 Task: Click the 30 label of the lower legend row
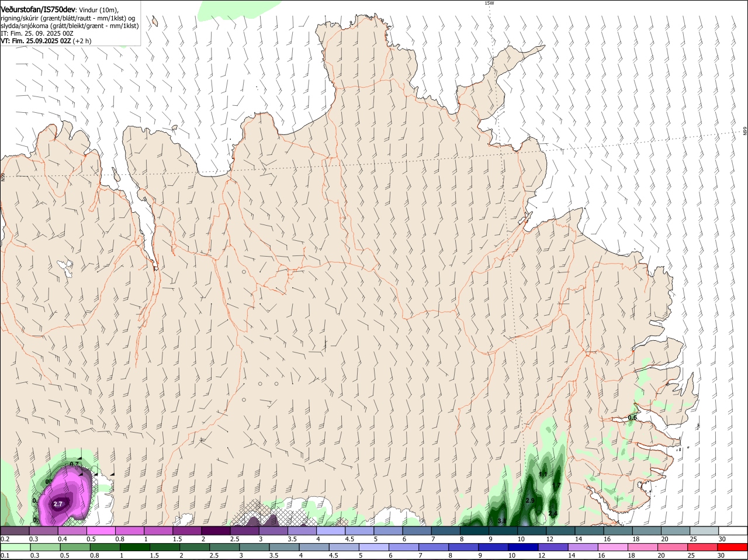pyautogui.click(x=721, y=556)
